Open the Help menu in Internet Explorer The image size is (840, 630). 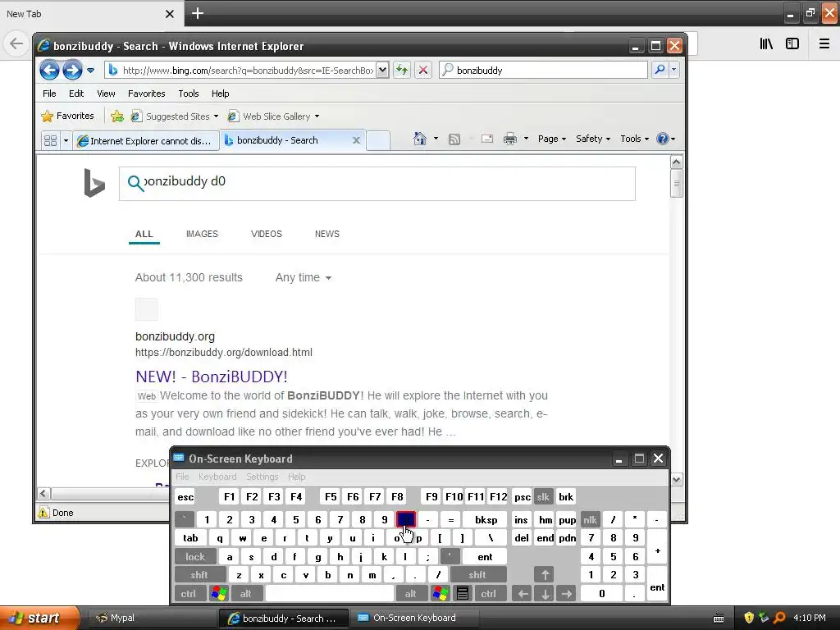pos(220,94)
